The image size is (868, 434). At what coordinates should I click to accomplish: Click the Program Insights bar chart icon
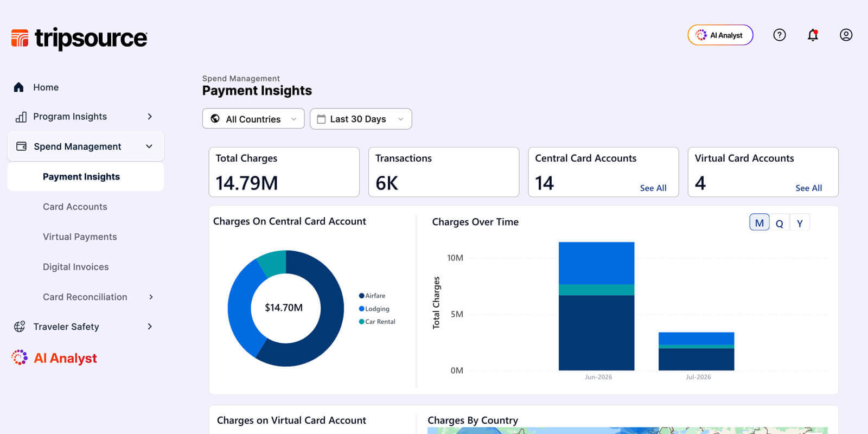pyautogui.click(x=21, y=117)
